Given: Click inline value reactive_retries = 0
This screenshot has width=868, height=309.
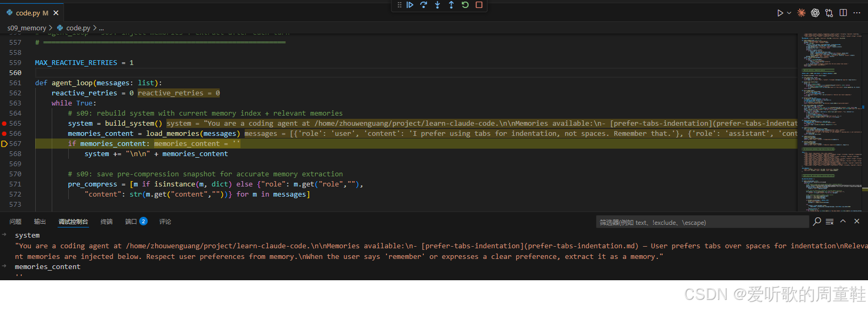Looking at the screenshot, I should click(x=179, y=93).
